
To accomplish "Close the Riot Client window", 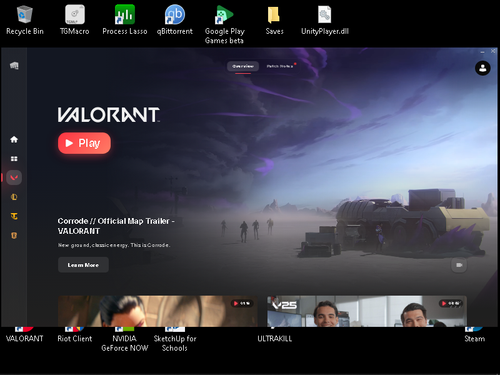I will [493, 51].
